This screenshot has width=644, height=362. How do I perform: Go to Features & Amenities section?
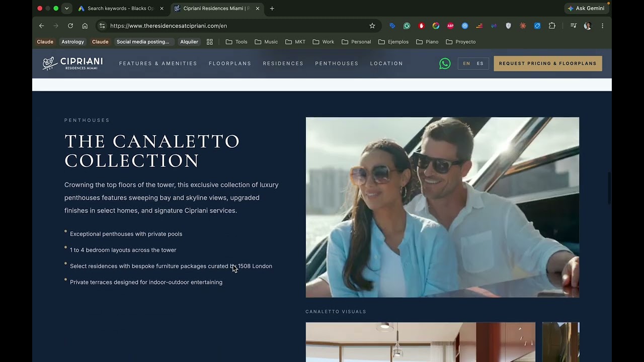pos(158,63)
